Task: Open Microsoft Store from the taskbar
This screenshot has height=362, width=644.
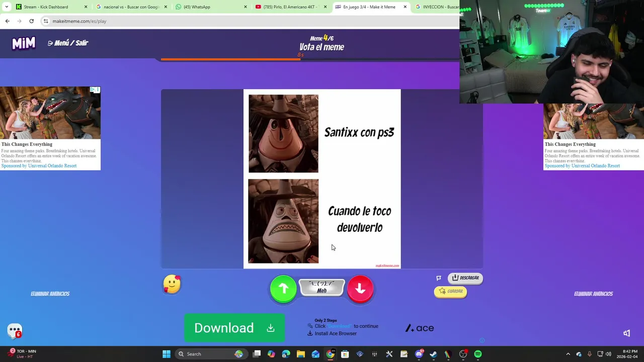Action: [345, 354]
